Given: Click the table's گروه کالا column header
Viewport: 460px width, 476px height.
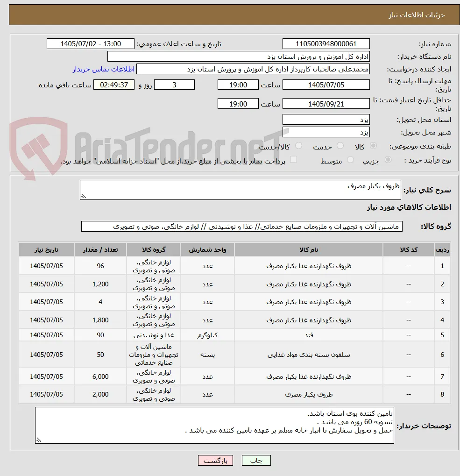Looking at the screenshot, I should [154, 249].
